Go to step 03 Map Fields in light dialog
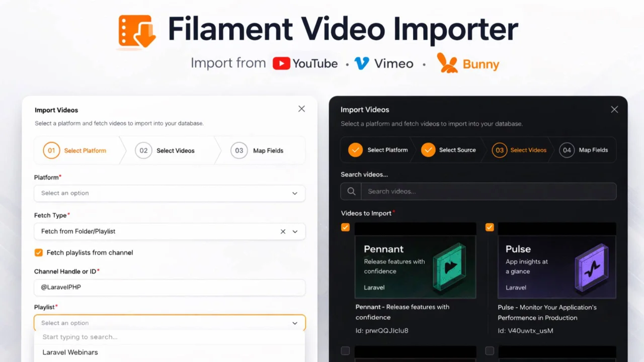 point(257,150)
